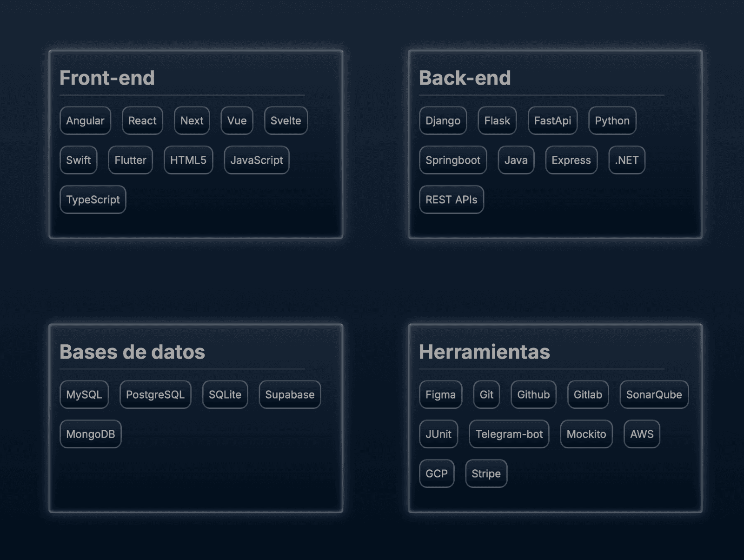
Task: Click the REST APIs chip
Action: point(452,200)
